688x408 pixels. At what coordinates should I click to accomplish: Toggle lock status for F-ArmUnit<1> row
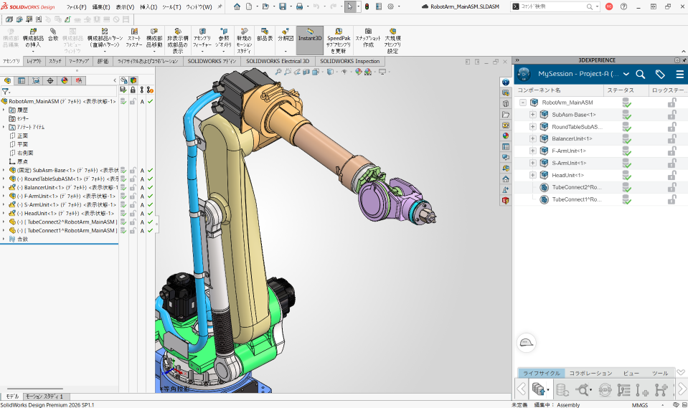(672, 151)
